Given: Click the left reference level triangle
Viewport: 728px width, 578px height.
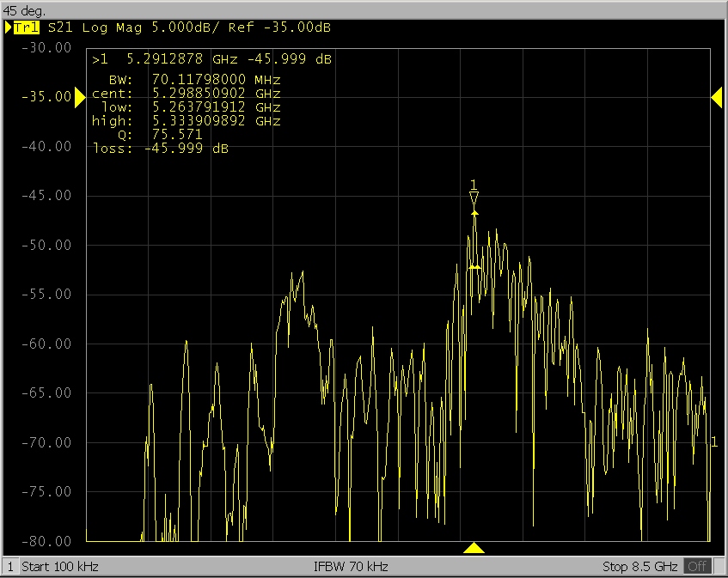Looking at the screenshot, I should click(x=80, y=99).
